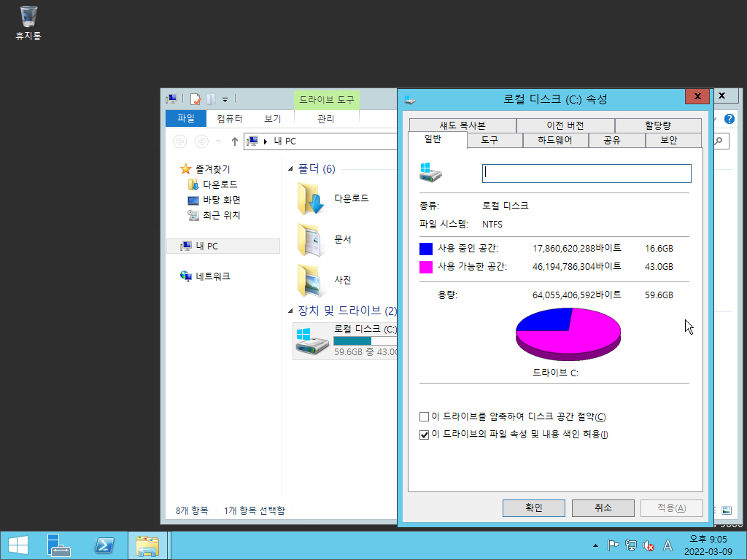
Task: Select the 다운로드 folder icon in the file list
Action: (x=311, y=198)
